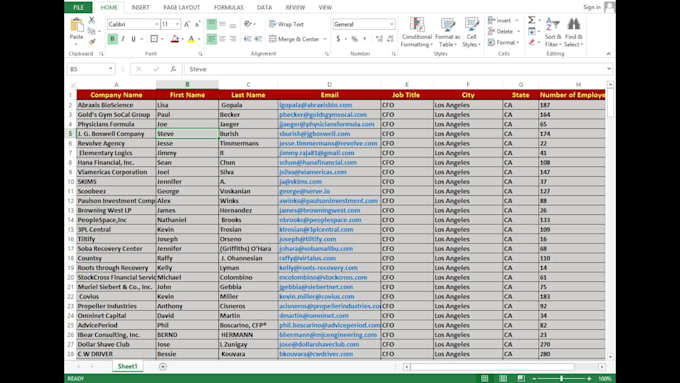The image size is (680, 383).
Task: Expand the font color dropdown arrow
Action: tap(199, 39)
